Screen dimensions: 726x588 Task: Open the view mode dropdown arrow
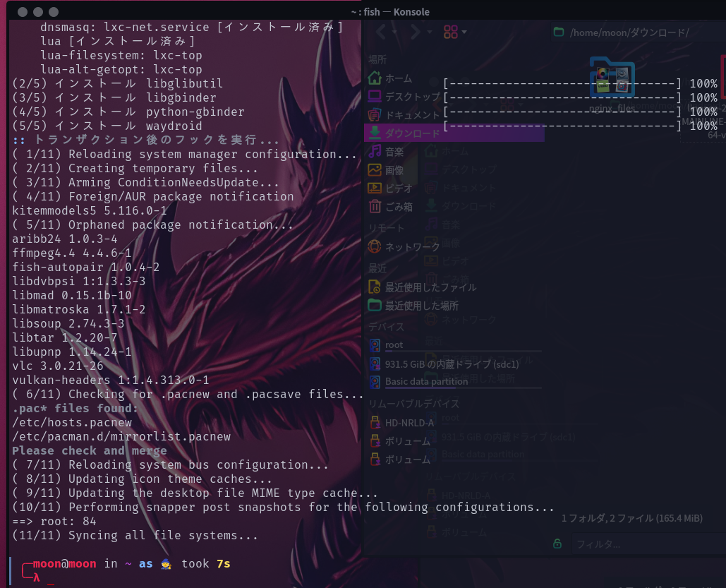[x=464, y=32]
